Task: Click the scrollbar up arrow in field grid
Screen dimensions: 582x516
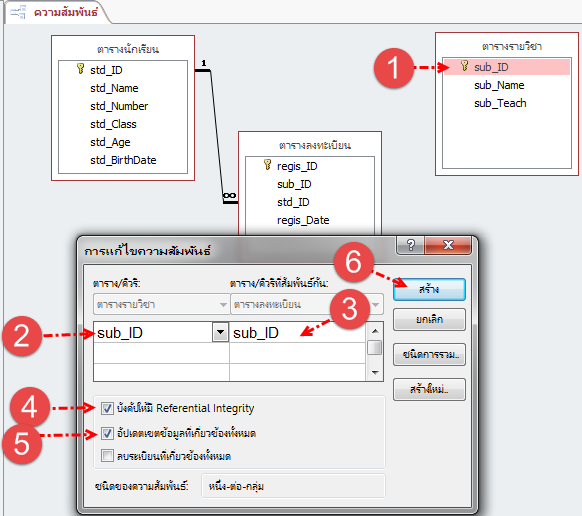Action: click(x=375, y=331)
